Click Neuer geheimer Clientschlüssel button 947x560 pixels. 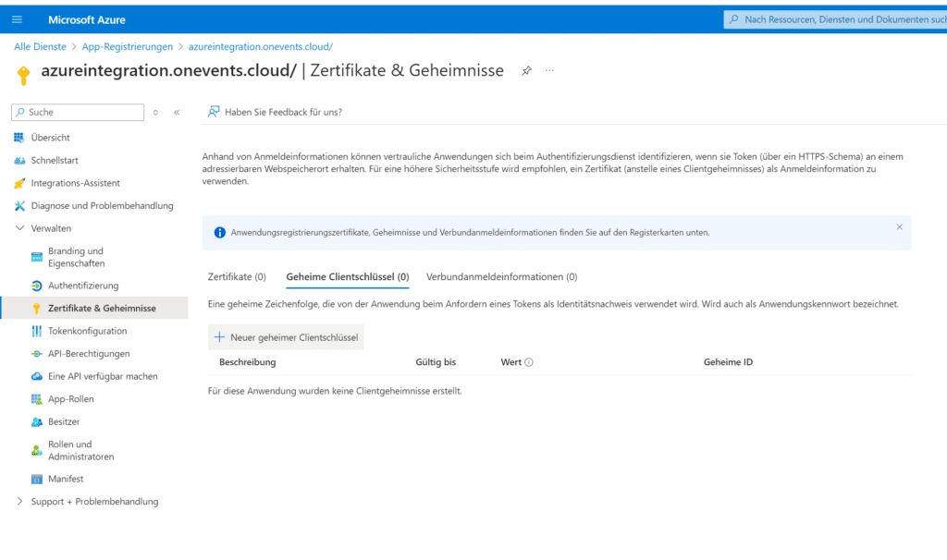[x=286, y=337]
